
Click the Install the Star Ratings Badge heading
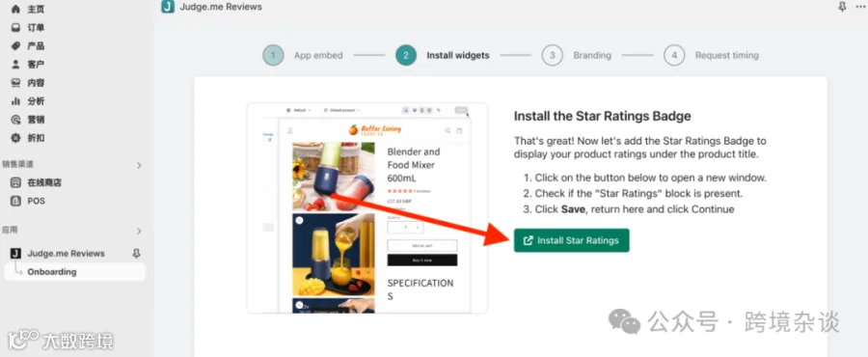coord(602,116)
